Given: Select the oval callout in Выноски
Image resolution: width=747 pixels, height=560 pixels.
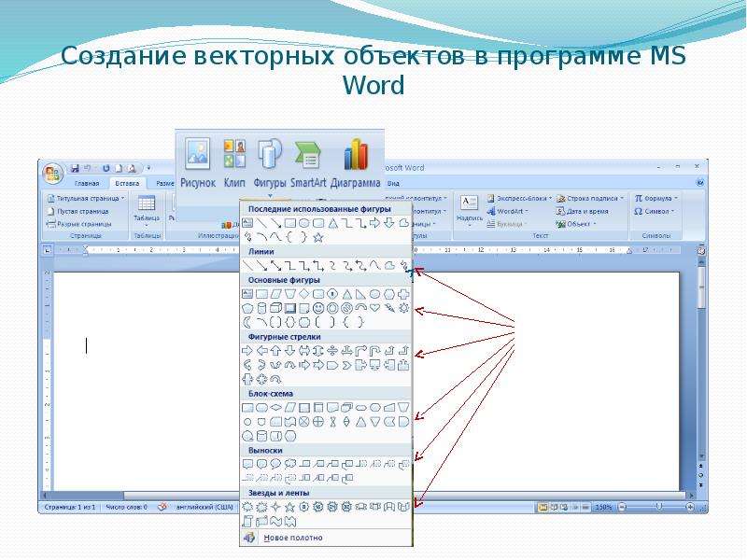Looking at the screenshot, I should point(275,464).
